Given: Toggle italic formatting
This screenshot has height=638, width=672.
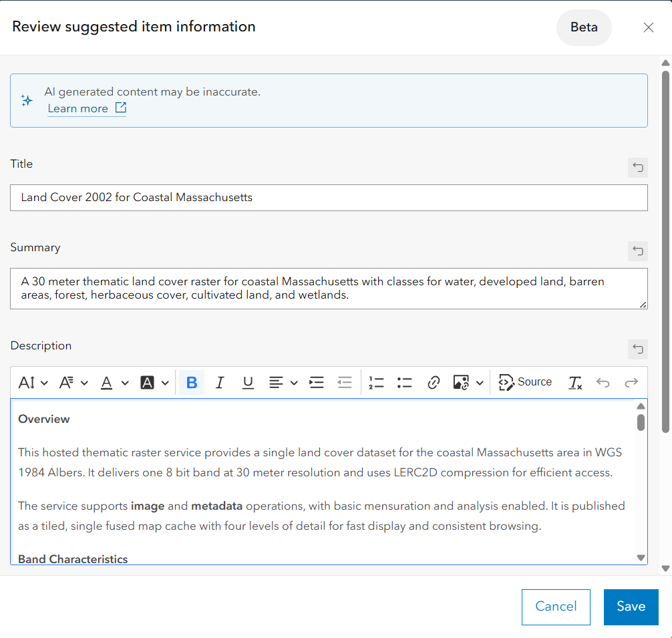Looking at the screenshot, I should tap(220, 382).
